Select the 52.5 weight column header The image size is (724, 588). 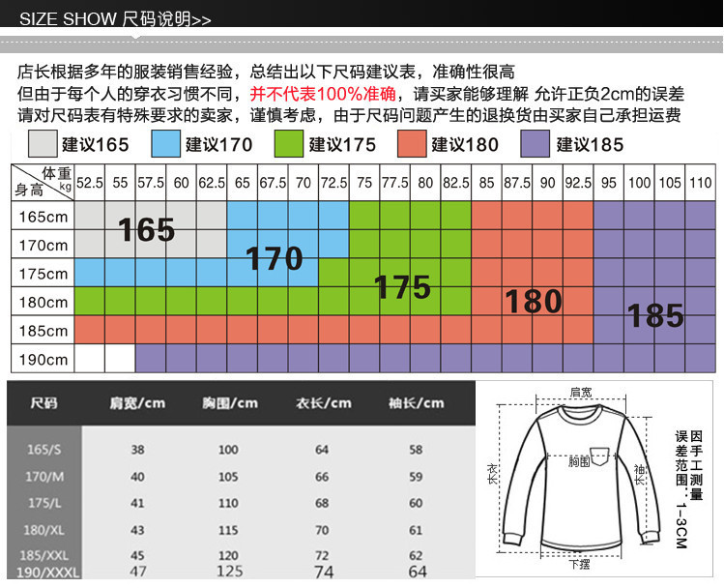click(90, 183)
